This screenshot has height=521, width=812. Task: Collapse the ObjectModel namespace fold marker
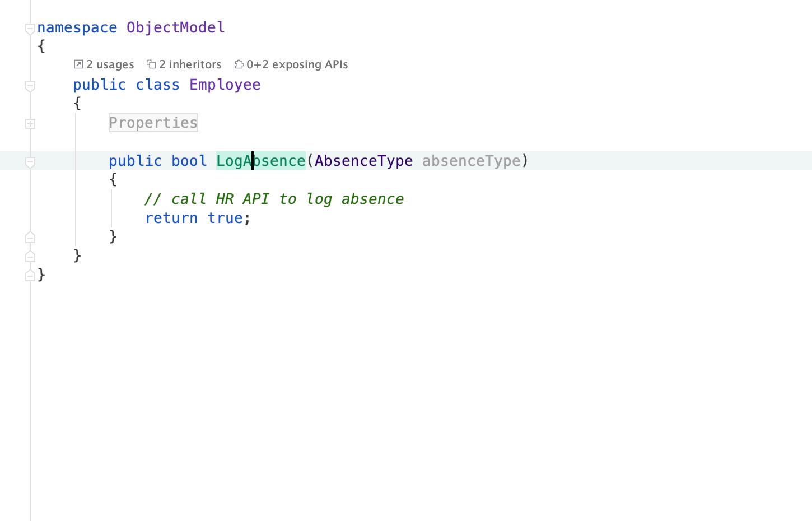pos(30,29)
